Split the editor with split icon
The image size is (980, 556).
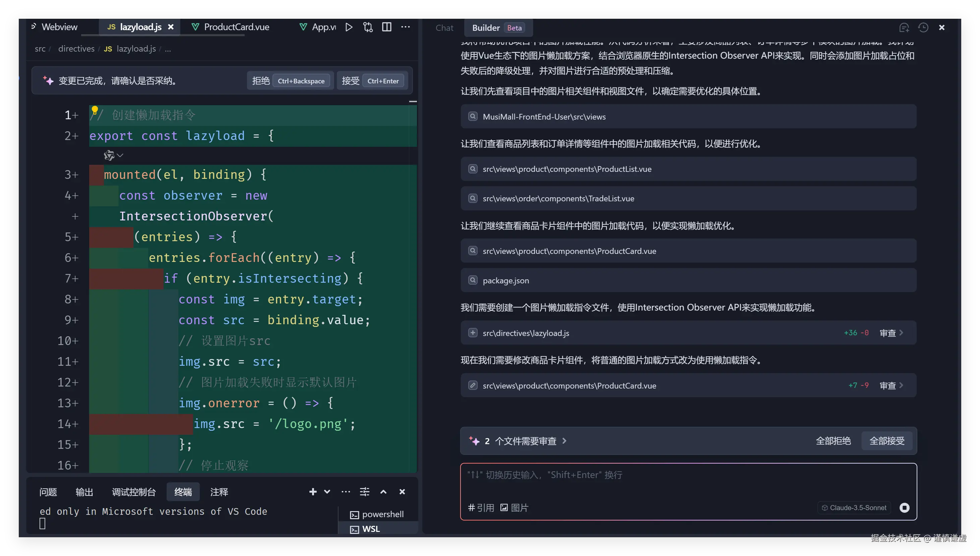tap(387, 27)
